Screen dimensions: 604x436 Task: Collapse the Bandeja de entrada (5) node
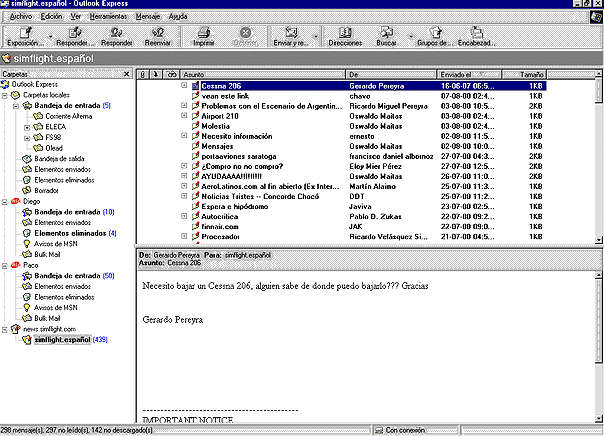(x=16, y=106)
